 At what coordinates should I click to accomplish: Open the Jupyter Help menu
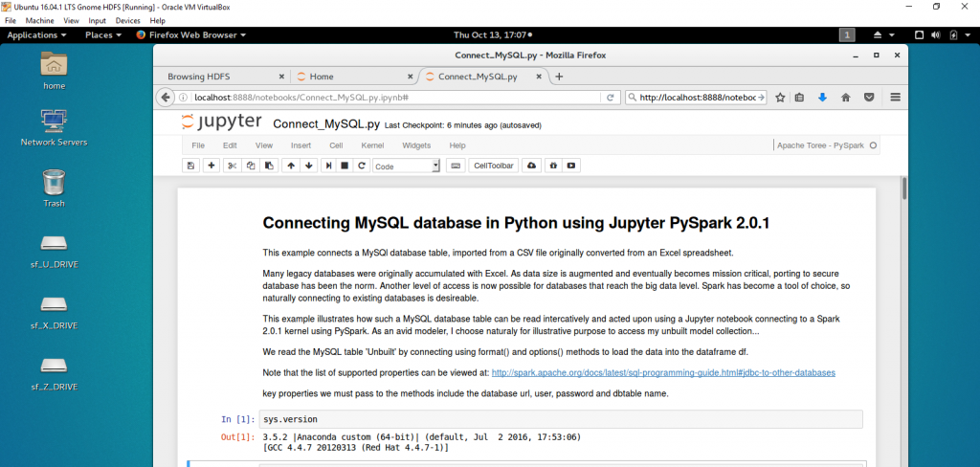(x=457, y=145)
